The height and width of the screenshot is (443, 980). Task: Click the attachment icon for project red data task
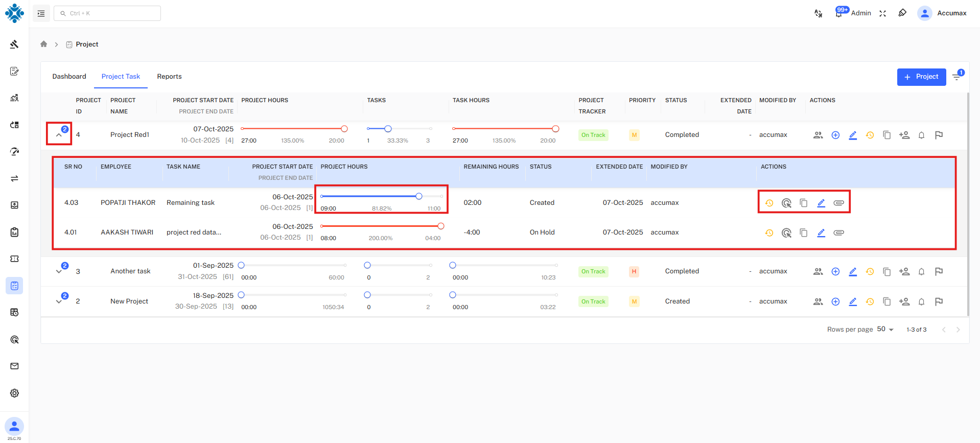[x=838, y=233]
